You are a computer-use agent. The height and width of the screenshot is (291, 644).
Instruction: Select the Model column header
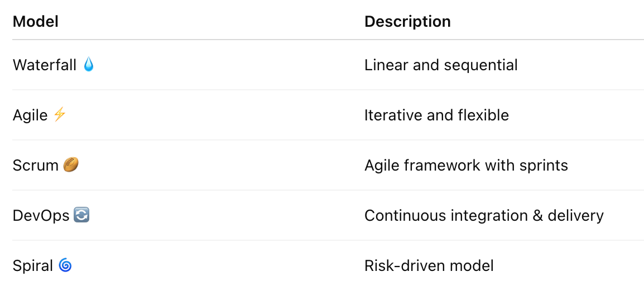pos(35,21)
